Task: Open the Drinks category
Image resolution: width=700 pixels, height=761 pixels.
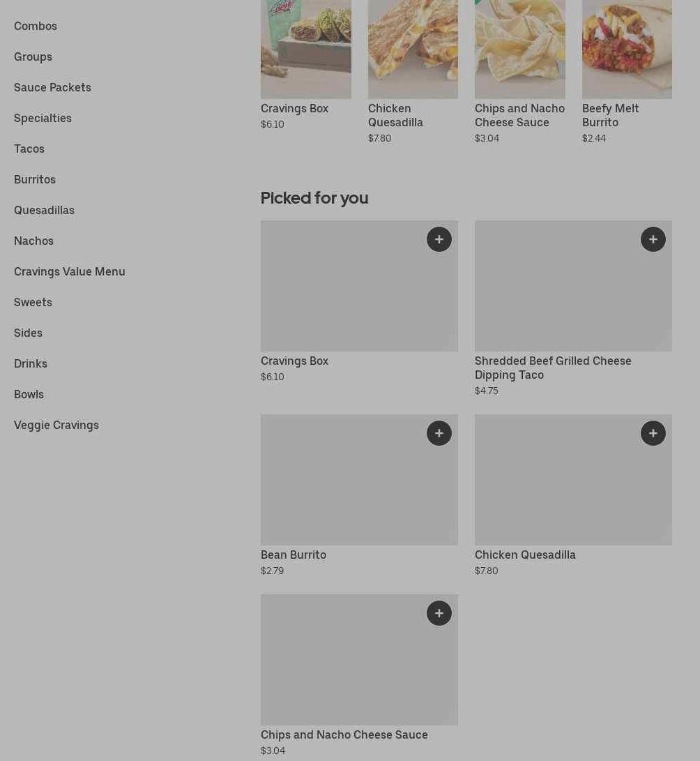Action: point(31,363)
